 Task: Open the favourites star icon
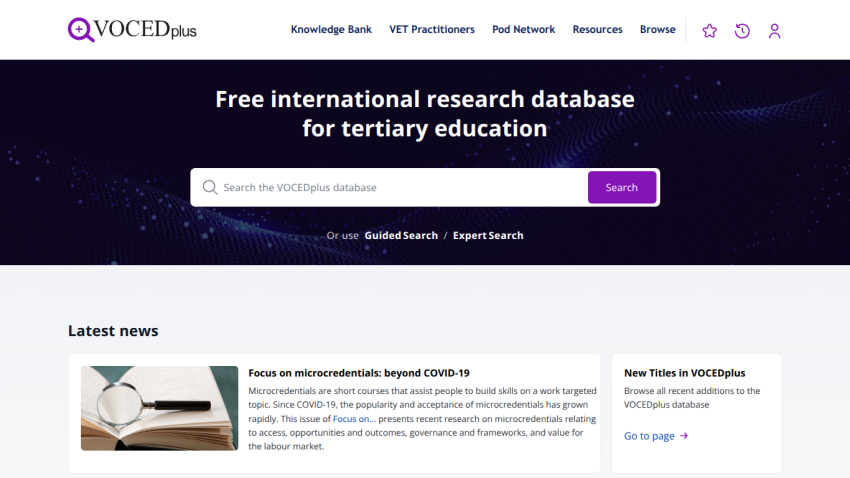[709, 30]
